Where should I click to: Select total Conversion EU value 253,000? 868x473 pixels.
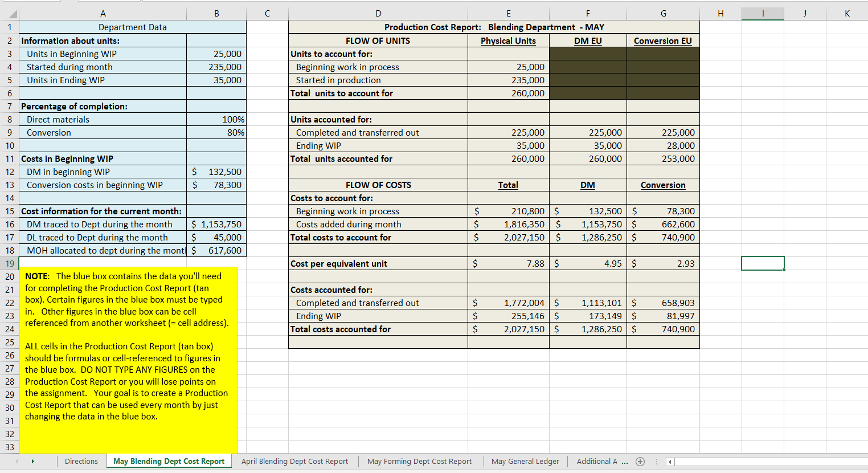pyautogui.click(x=663, y=158)
